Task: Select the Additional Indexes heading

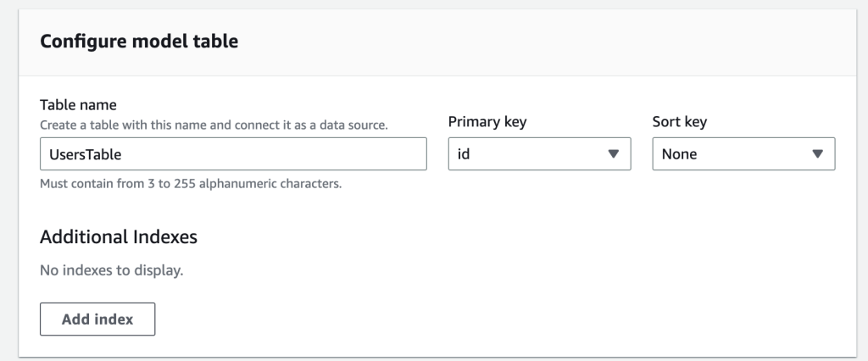Action: [x=119, y=236]
